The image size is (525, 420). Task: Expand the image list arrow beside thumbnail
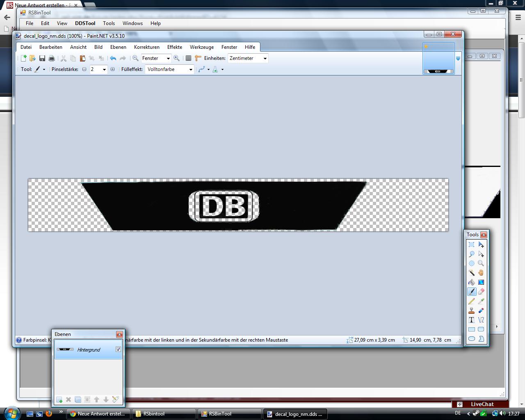pos(458,59)
